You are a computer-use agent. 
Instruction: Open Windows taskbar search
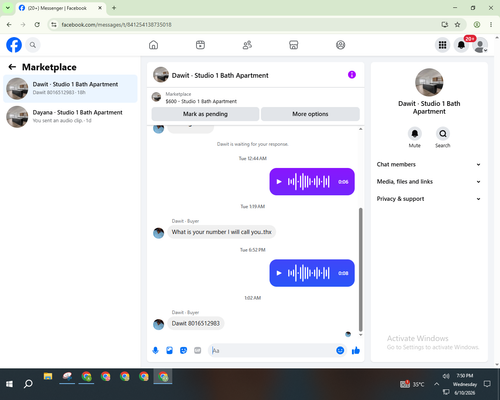point(28,384)
